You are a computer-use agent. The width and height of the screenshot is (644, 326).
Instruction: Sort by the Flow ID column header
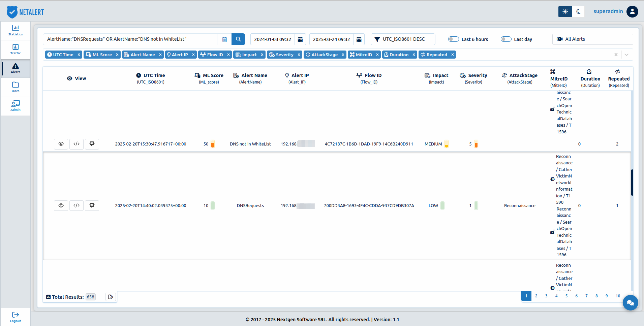[x=369, y=78]
